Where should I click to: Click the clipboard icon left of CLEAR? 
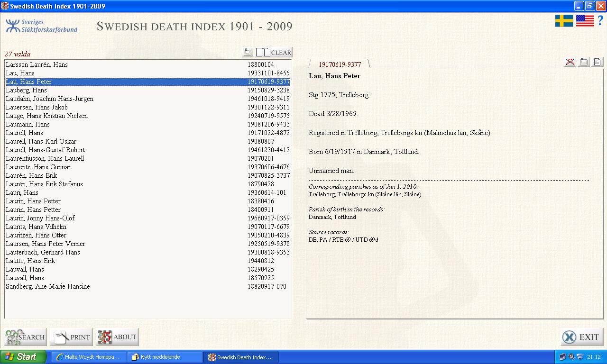pos(248,53)
